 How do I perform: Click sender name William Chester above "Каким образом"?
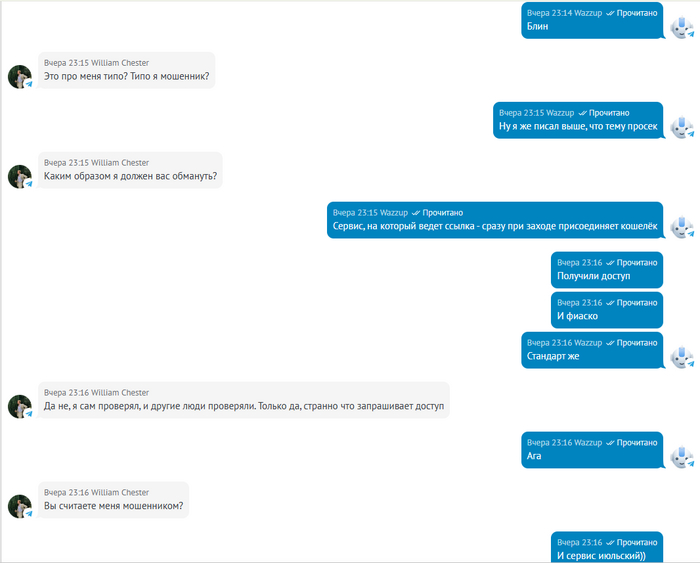[x=120, y=163]
